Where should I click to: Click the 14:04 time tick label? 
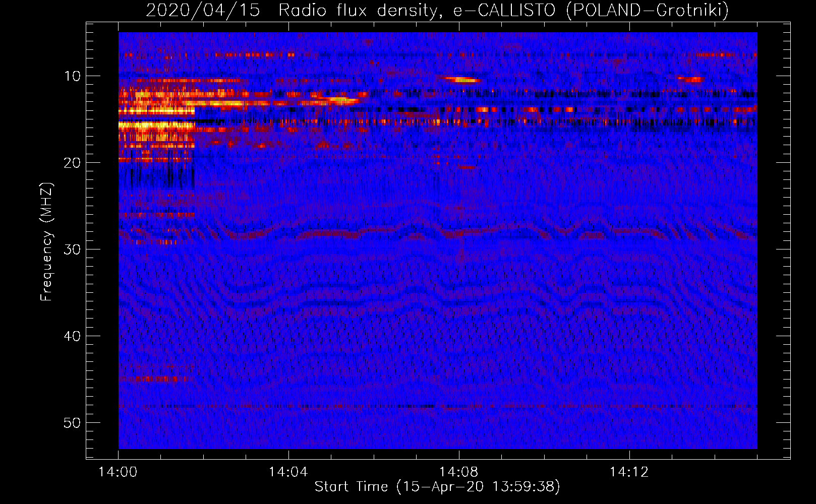(x=288, y=472)
